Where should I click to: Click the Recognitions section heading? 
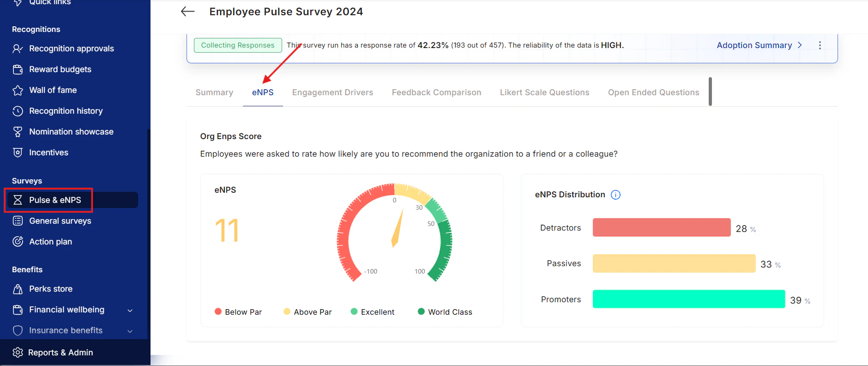click(x=36, y=29)
